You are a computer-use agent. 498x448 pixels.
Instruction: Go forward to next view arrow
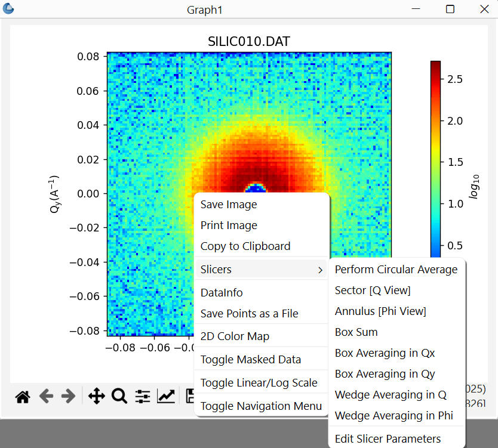click(68, 396)
